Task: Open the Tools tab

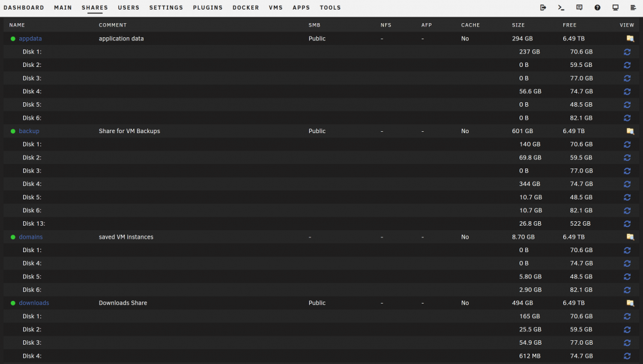Action: click(x=330, y=7)
